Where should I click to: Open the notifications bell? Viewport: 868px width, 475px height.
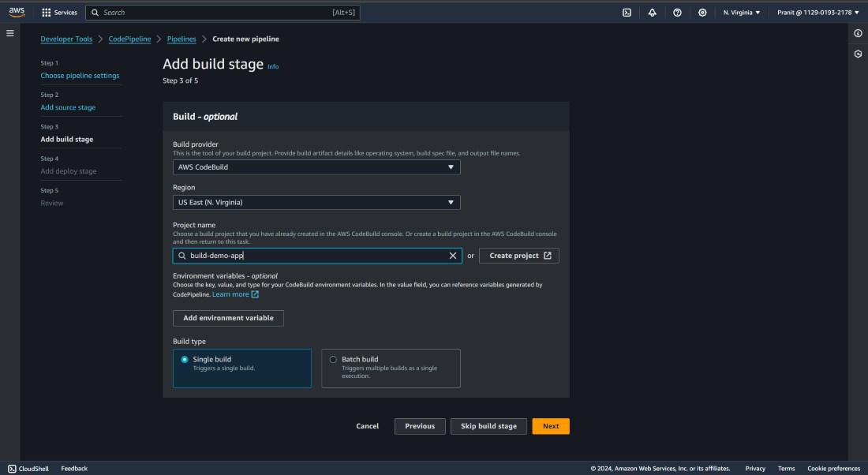[x=652, y=12]
